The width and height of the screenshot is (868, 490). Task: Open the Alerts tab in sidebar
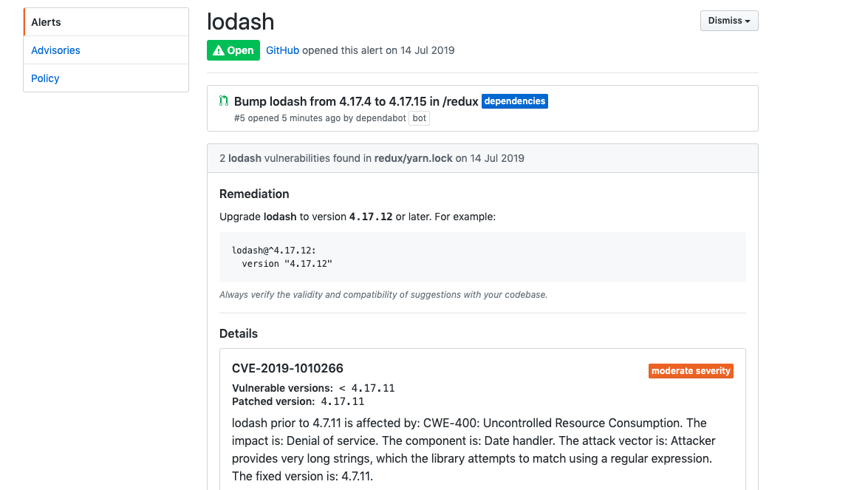[46, 22]
